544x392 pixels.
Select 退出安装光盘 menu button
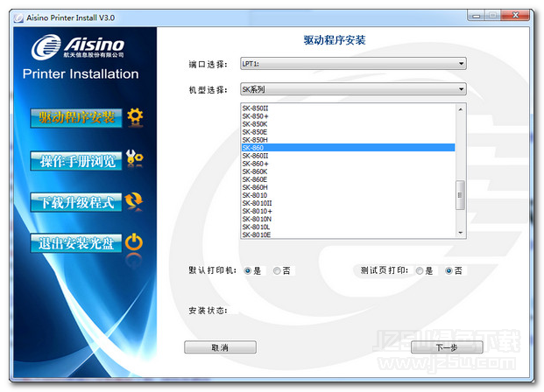(x=76, y=243)
